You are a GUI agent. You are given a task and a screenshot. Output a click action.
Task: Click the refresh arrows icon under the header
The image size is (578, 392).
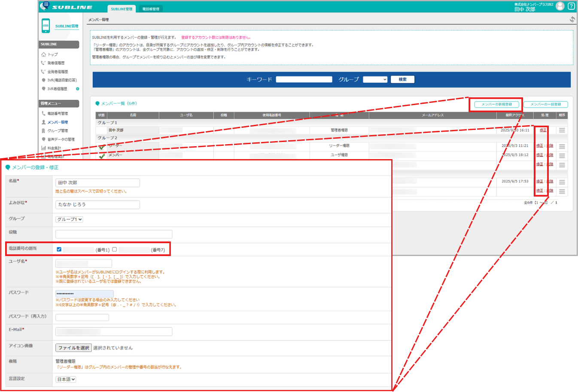572,19
